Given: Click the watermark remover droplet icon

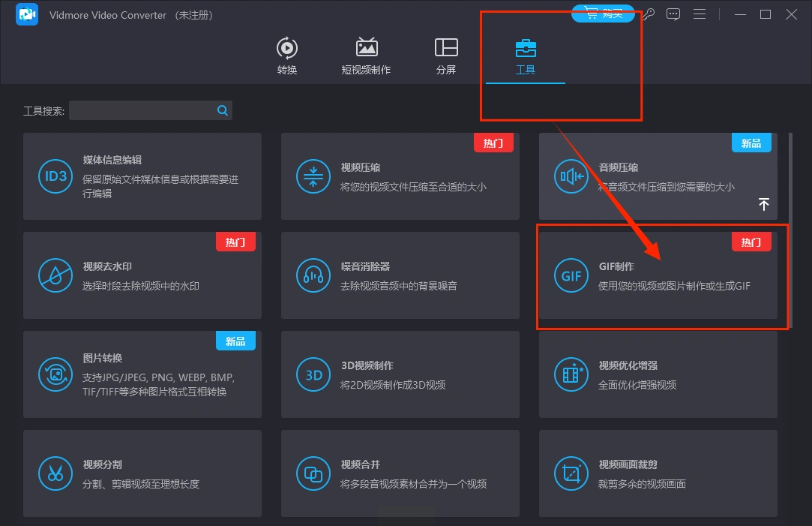Looking at the screenshot, I should (x=55, y=275).
